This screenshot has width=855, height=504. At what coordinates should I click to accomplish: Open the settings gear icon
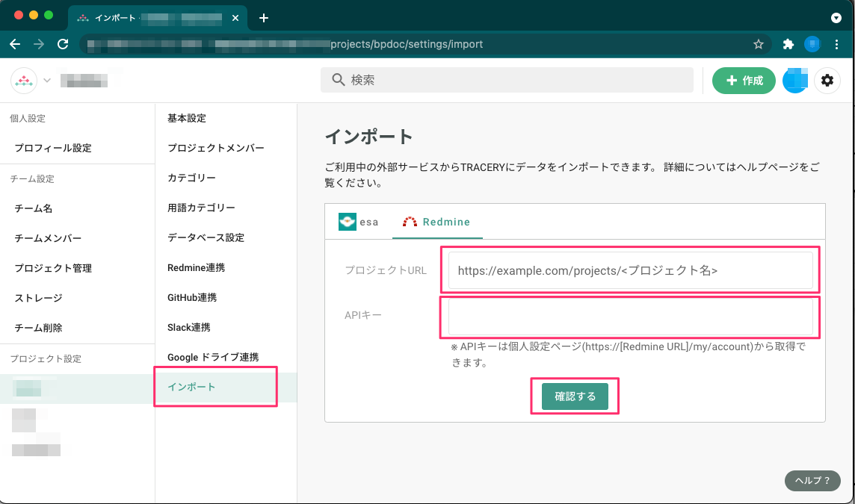pyautogui.click(x=827, y=80)
